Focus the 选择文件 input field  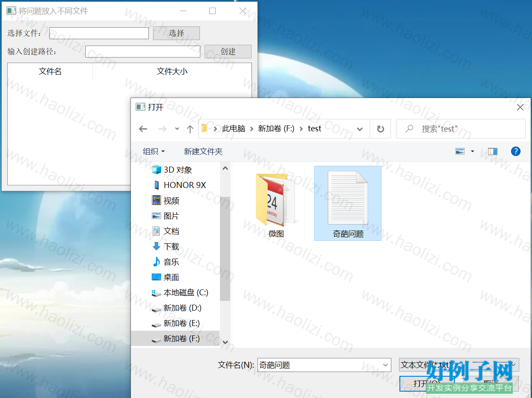pyautogui.click(x=99, y=33)
